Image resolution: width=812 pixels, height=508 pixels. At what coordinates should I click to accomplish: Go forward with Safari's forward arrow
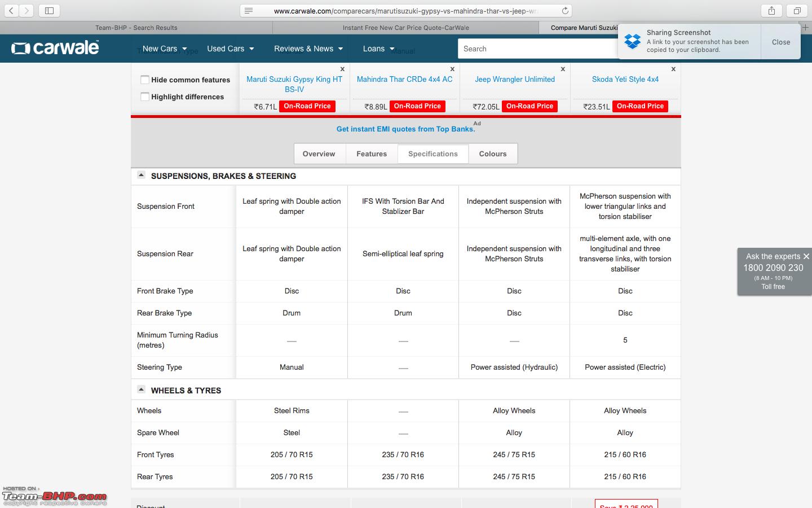[x=27, y=11]
